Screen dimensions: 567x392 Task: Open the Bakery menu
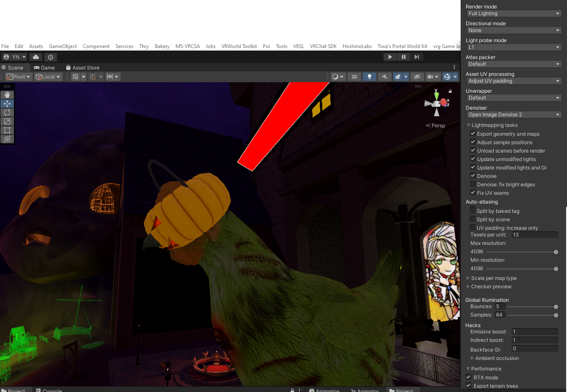[162, 46]
